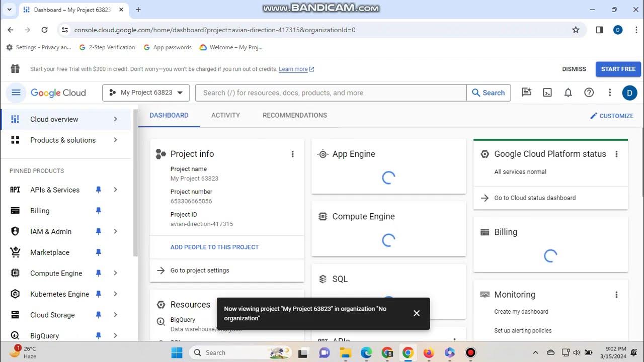Screen dimensions: 644x362
Task: Open the My Project 63823 project selector
Action: [x=146, y=93]
